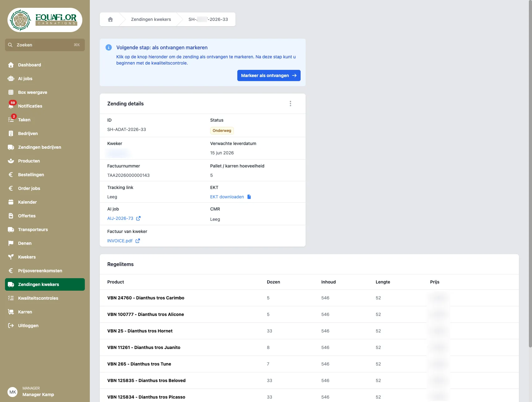Open Box weergave grid icon
532x402 pixels.
click(x=11, y=92)
